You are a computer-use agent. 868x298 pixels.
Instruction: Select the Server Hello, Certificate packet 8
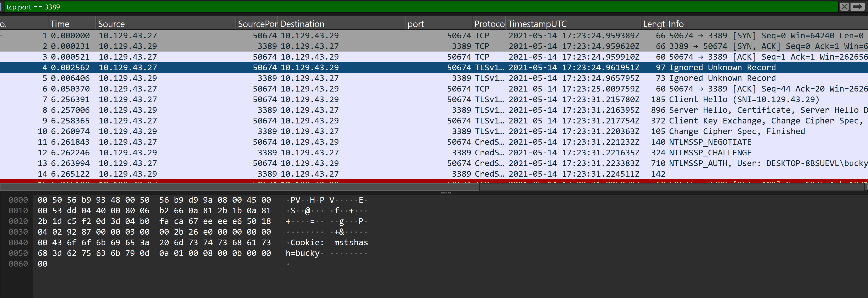click(434, 110)
